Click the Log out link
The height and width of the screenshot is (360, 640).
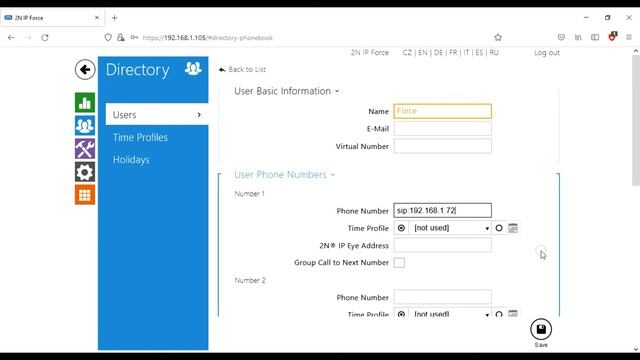(x=547, y=53)
